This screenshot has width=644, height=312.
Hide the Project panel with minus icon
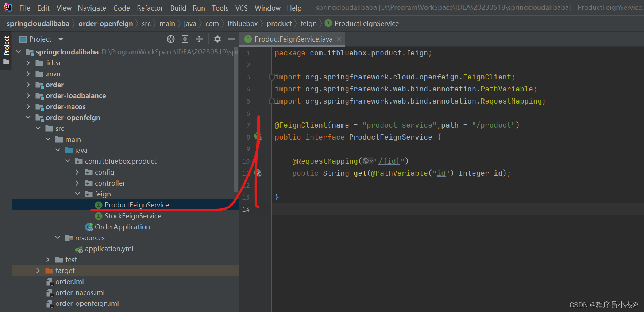pyautogui.click(x=232, y=39)
